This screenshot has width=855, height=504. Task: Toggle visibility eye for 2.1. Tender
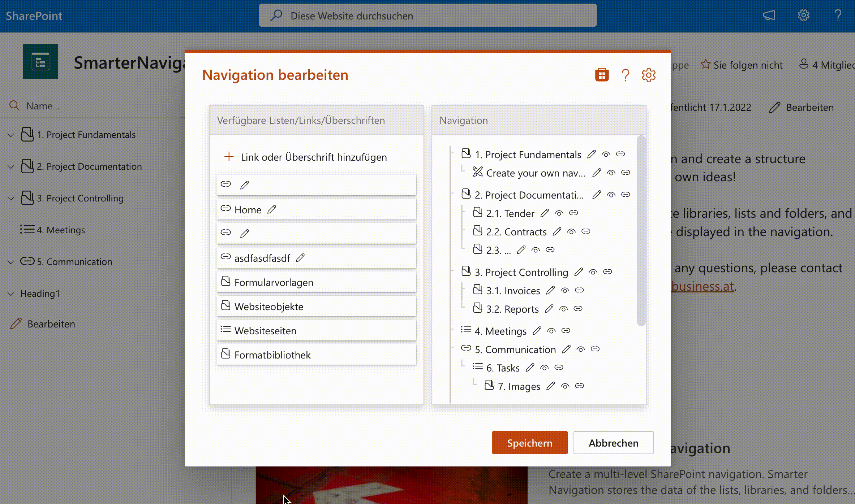(559, 213)
